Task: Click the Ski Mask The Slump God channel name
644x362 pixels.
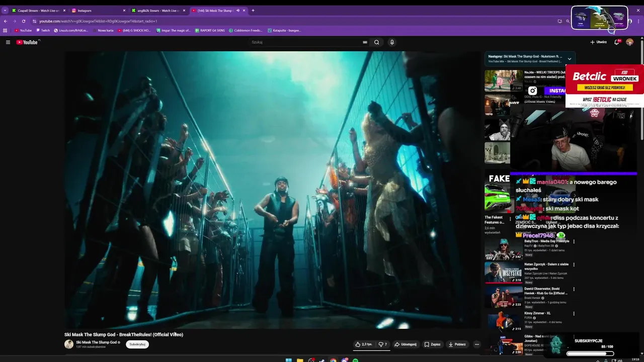Action: [x=96, y=342]
